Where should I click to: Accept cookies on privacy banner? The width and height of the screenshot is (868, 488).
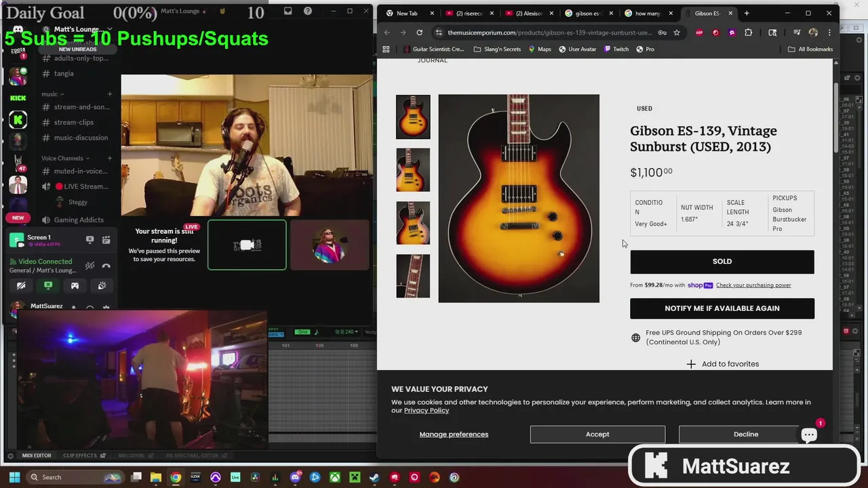click(597, 434)
